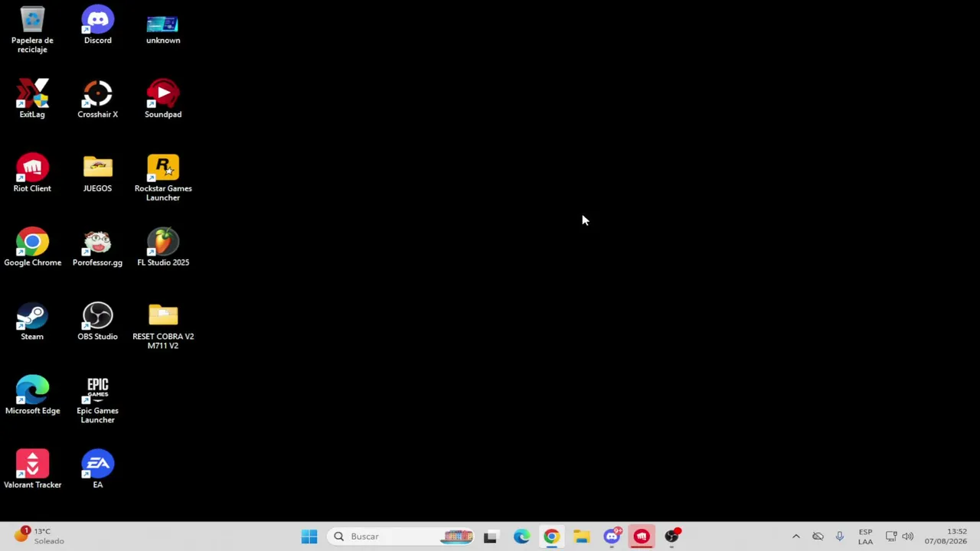Image resolution: width=980 pixels, height=551 pixels.
Task: Open the Windows Start menu
Action: click(x=309, y=536)
